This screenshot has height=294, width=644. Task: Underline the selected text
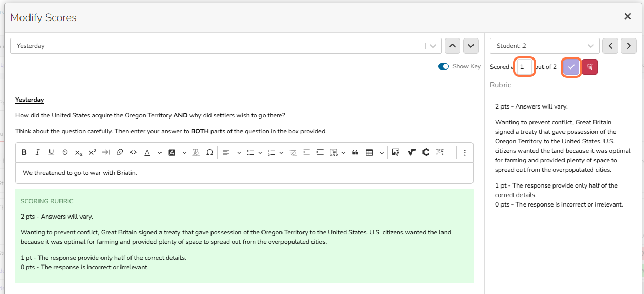(51, 153)
